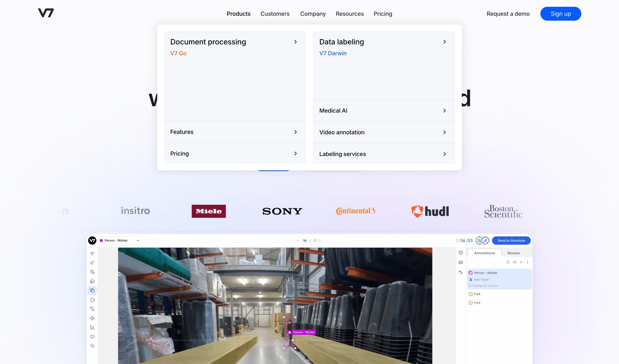Activate the zoom magnifier tool

point(92,346)
